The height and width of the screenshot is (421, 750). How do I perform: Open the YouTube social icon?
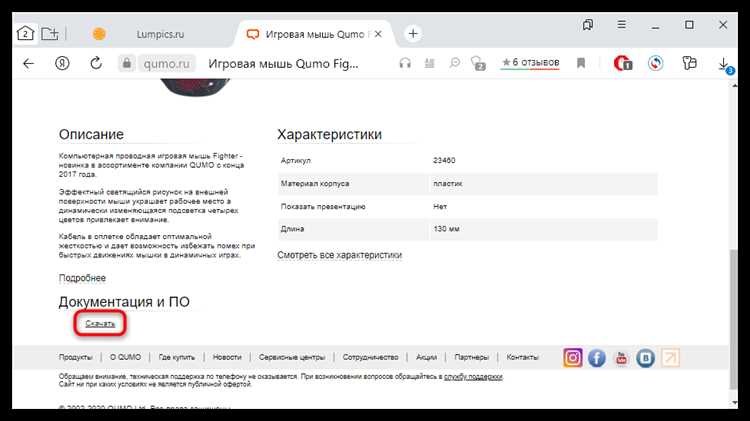coord(621,358)
